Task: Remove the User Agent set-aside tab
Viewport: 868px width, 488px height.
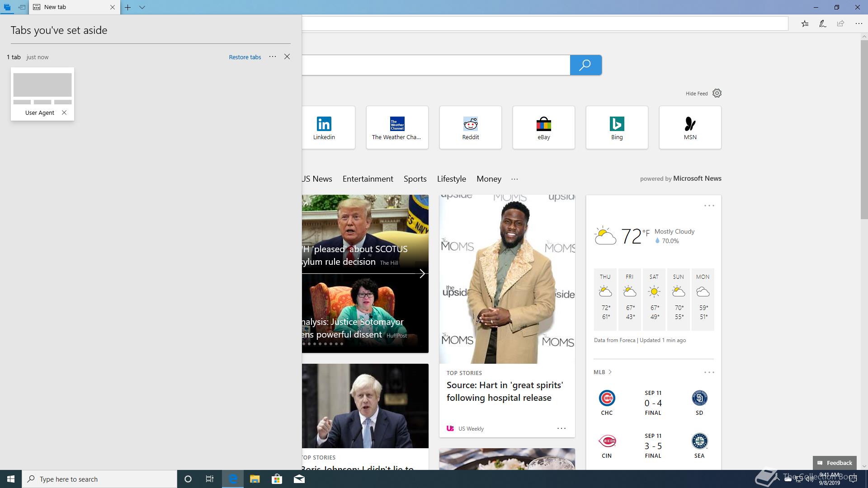Action: (64, 113)
